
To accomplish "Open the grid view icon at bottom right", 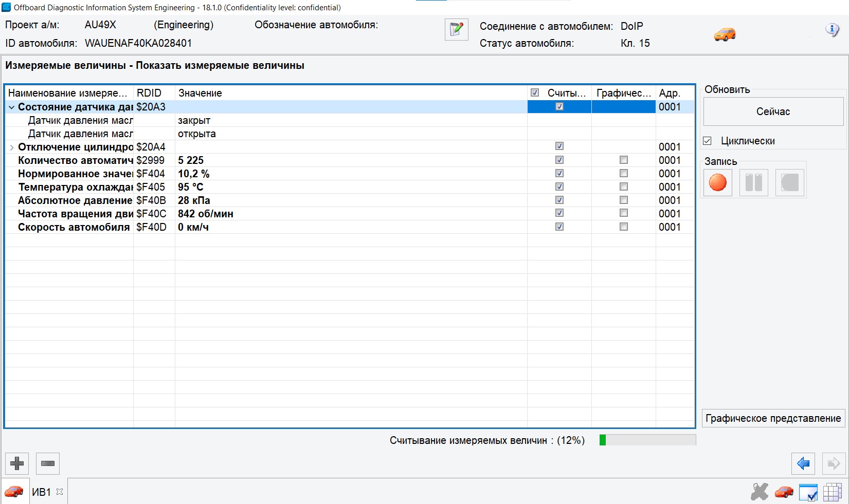I will pyautogui.click(x=832, y=492).
